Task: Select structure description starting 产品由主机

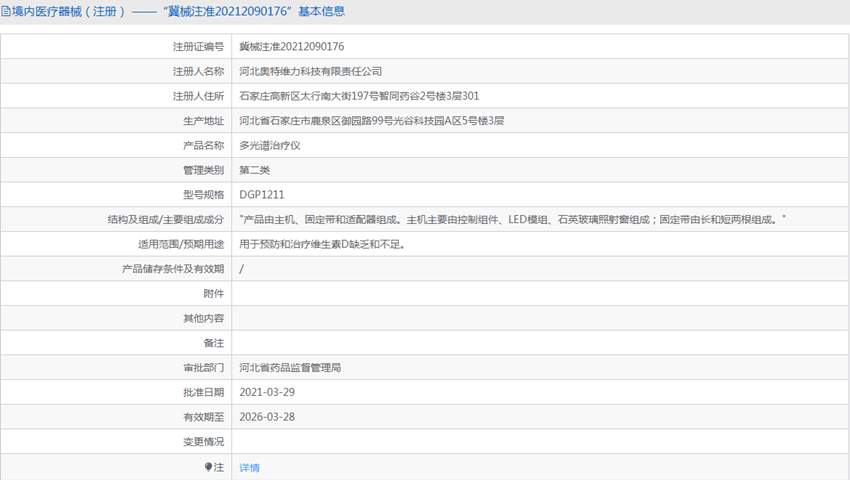Action: [x=512, y=220]
